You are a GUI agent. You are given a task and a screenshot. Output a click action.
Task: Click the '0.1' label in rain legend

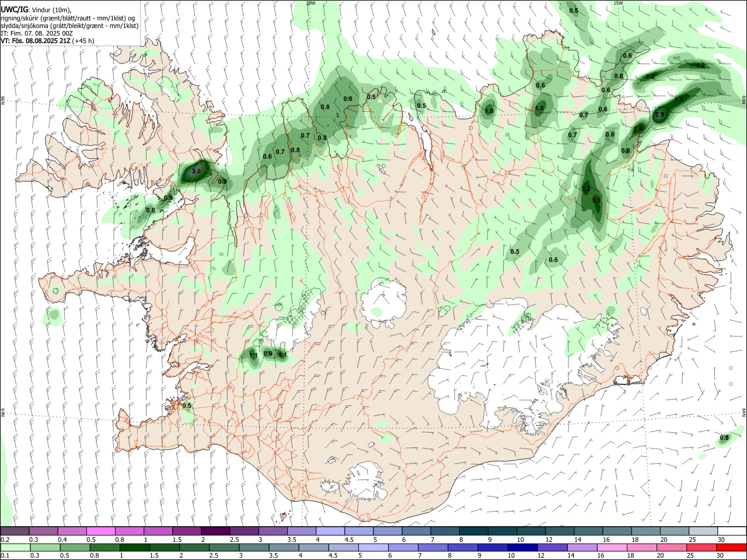tap(5, 555)
